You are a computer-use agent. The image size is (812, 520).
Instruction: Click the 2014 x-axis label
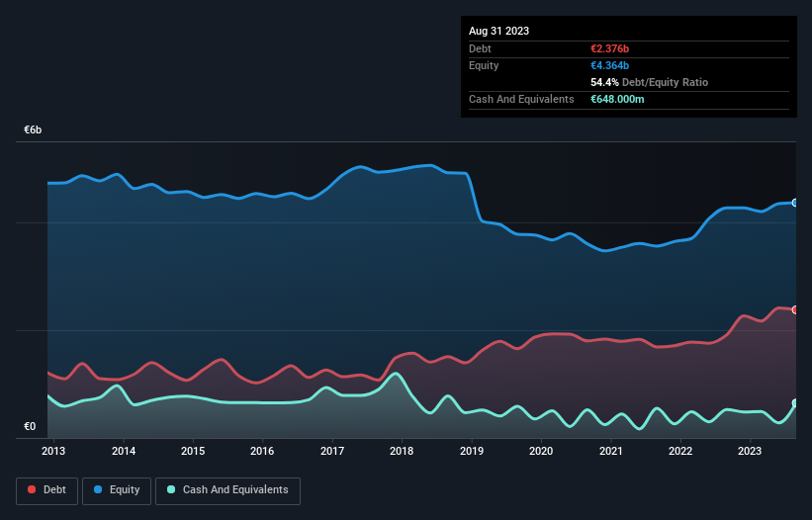tap(124, 451)
